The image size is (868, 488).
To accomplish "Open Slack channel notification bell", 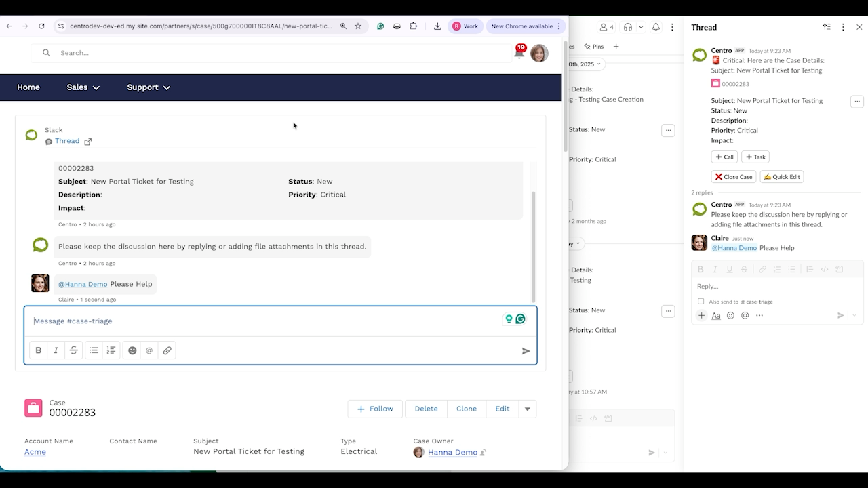I will (x=656, y=27).
